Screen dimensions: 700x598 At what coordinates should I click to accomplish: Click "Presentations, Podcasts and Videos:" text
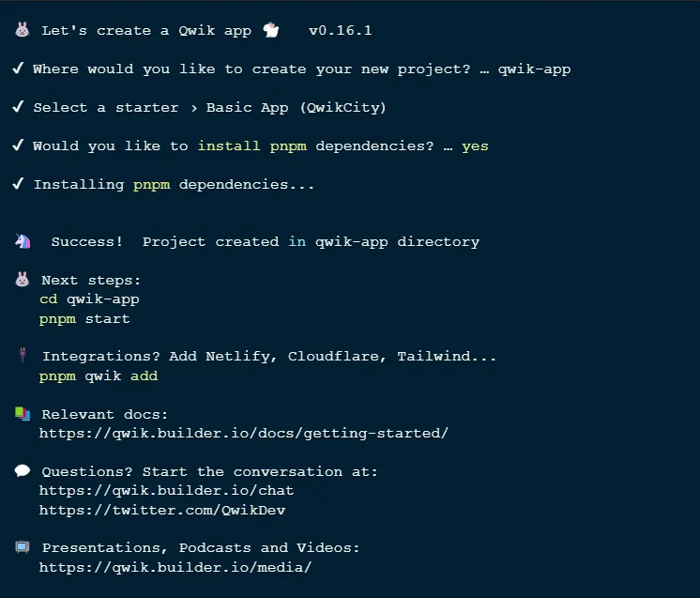coord(201,548)
